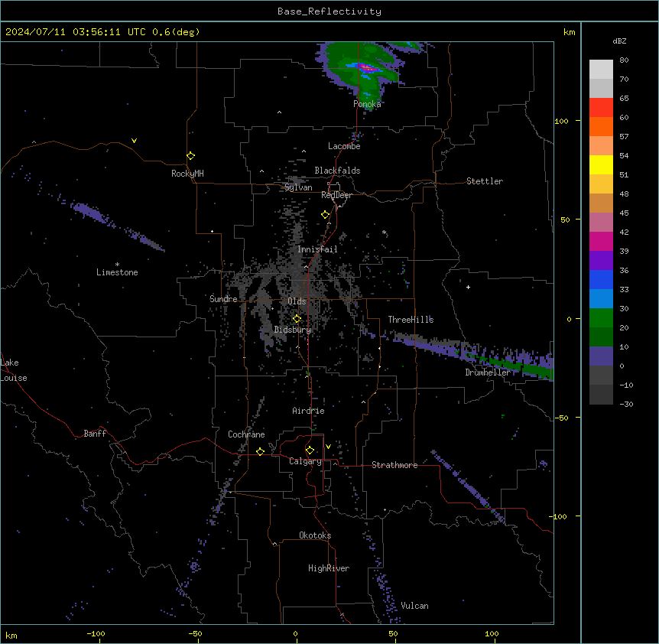
Task: Click the Blackfalds city label
Action: point(337,171)
